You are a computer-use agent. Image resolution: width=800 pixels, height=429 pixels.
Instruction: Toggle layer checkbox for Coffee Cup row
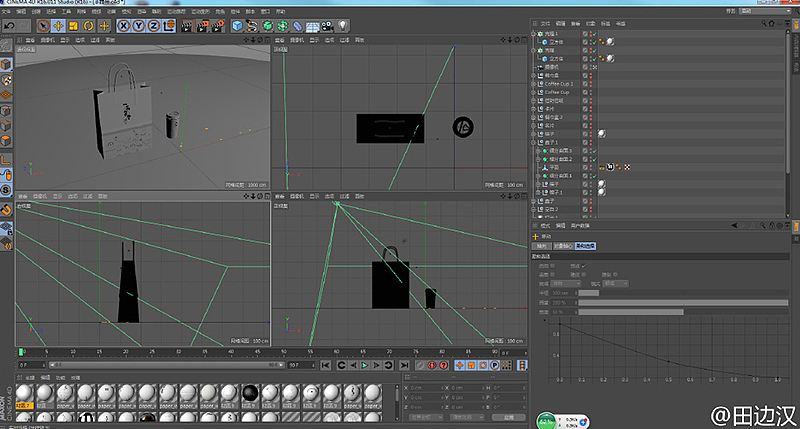585,92
